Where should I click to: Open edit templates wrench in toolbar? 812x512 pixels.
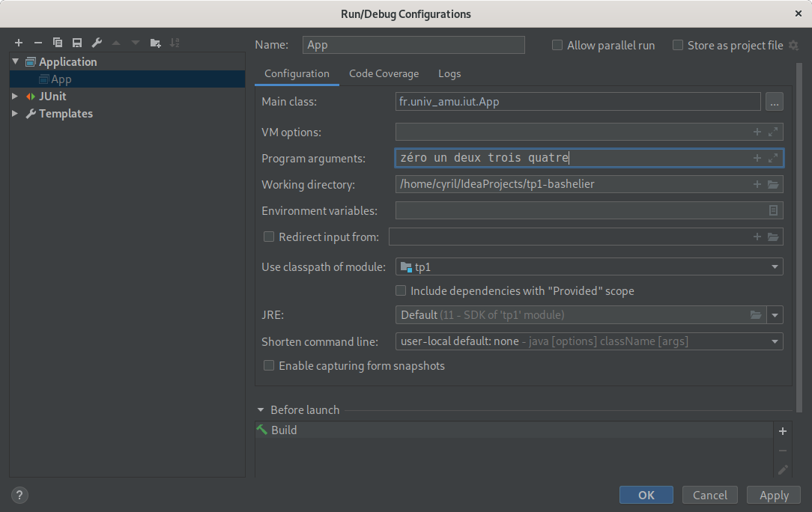tap(97, 43)
